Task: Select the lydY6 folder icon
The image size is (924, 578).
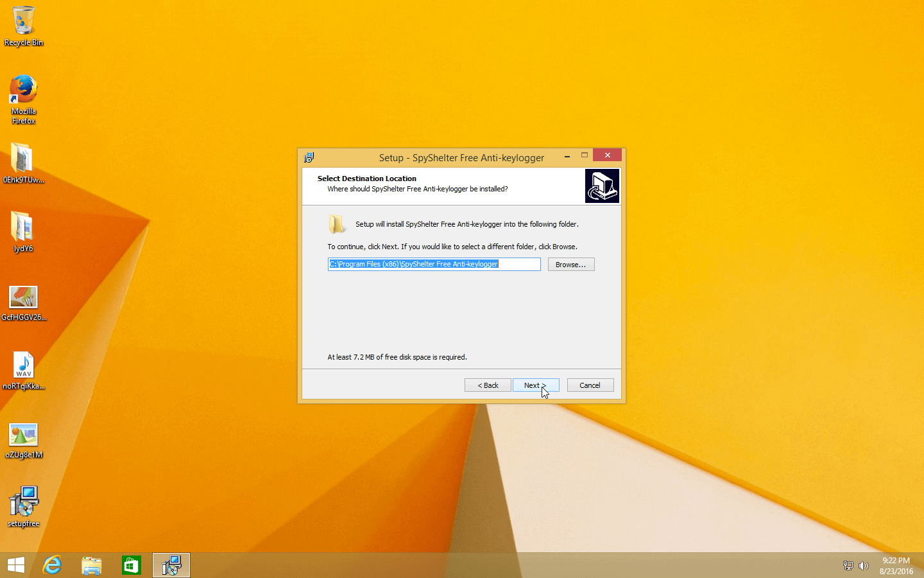Action: point(23,232)
